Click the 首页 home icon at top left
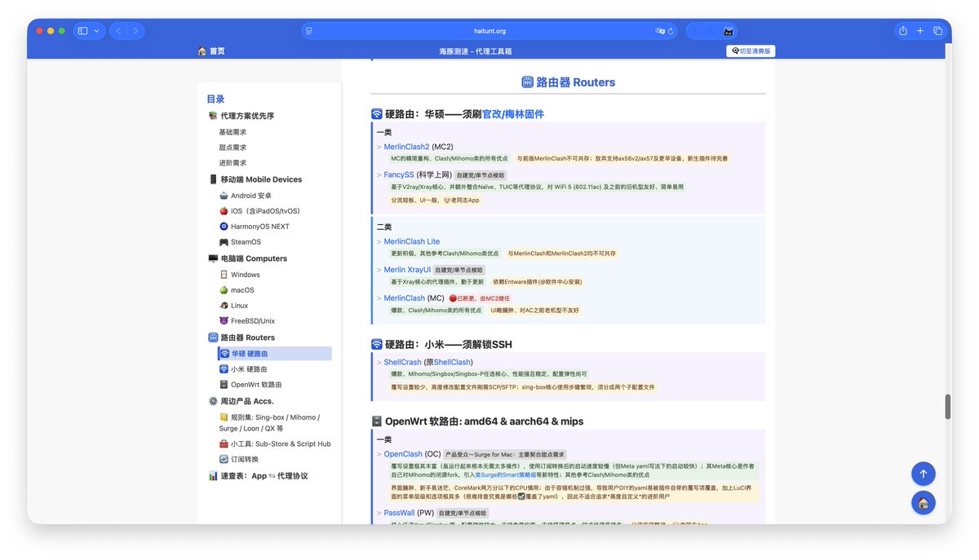 [203, 49]
